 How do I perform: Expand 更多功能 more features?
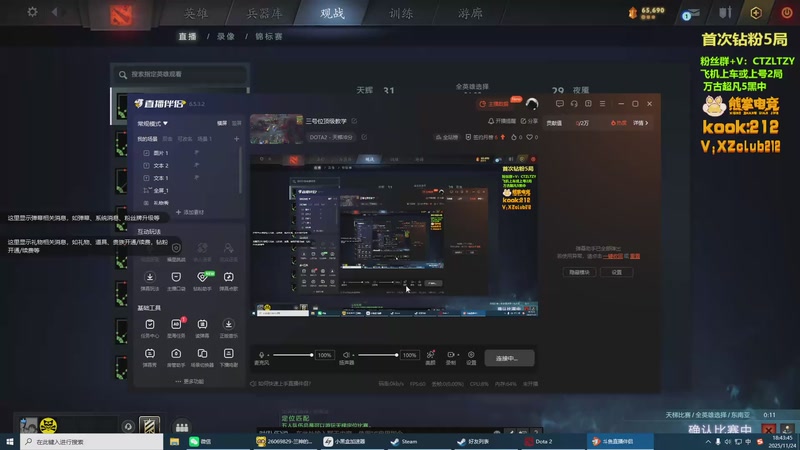pos(189,382)
